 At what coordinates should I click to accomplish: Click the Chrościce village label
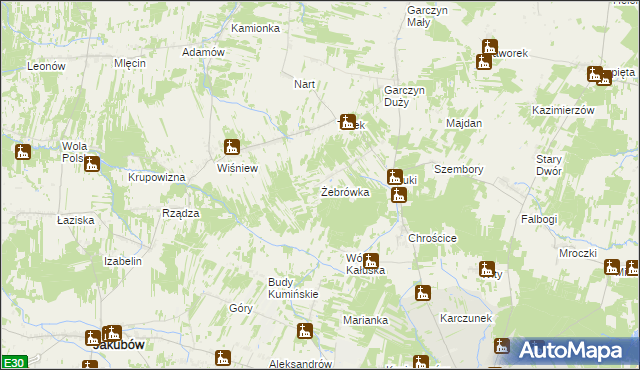coord(433,238)
